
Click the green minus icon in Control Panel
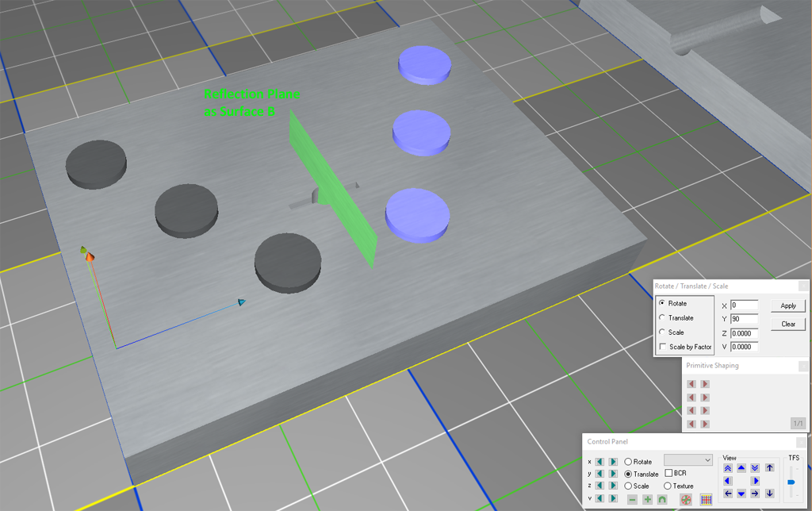click(632, 499)
